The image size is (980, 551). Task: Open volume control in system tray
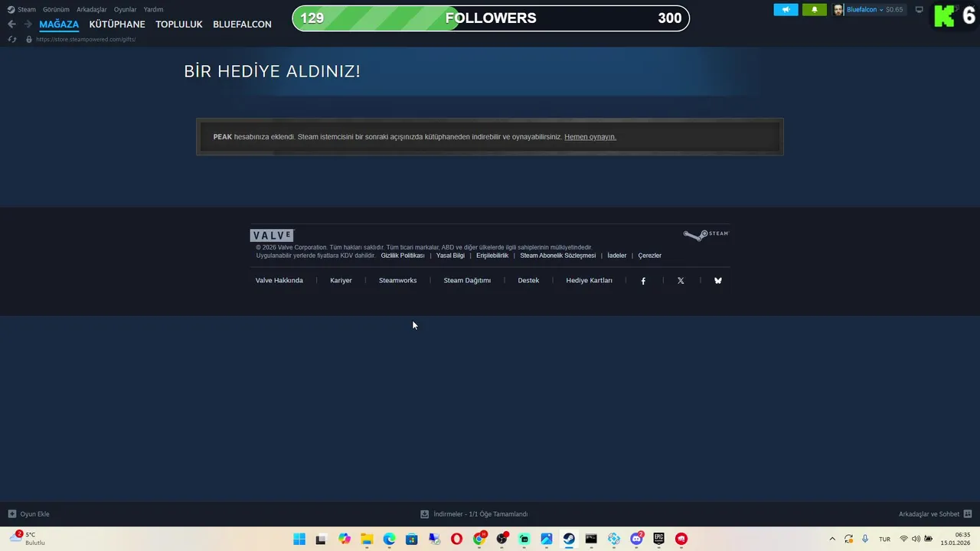click(916, 539)
